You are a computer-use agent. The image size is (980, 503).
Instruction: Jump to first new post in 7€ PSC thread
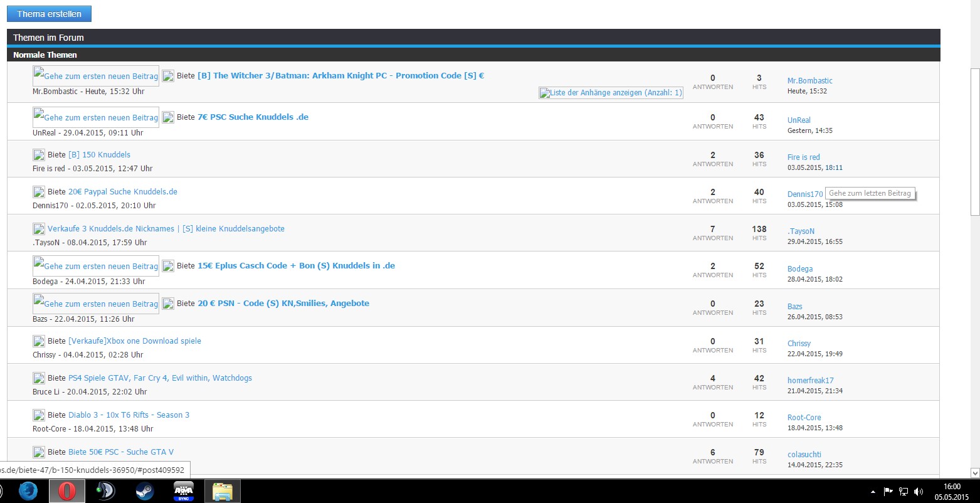coord(96,117)
